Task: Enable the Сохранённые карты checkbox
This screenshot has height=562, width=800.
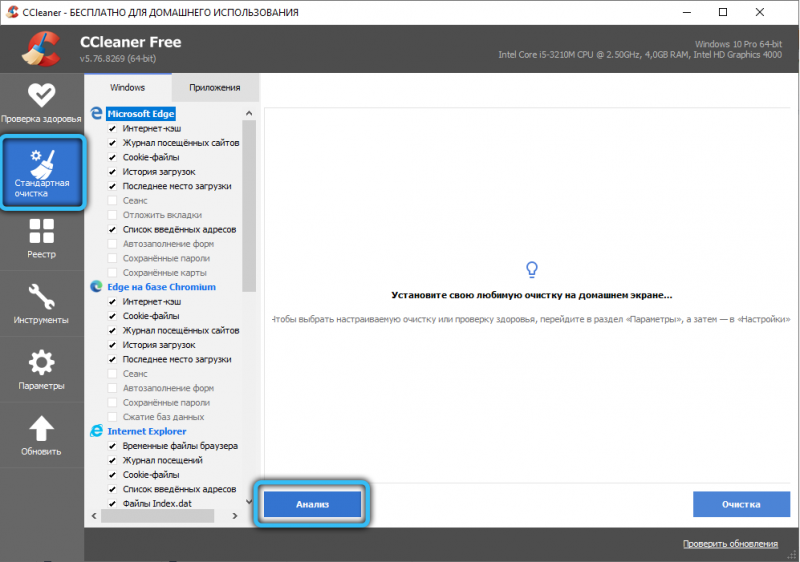Action: click(x=112, y=272)
